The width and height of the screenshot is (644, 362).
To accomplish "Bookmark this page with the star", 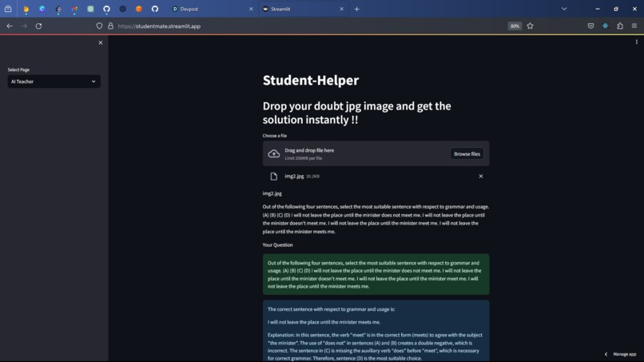I will (531, 26).
